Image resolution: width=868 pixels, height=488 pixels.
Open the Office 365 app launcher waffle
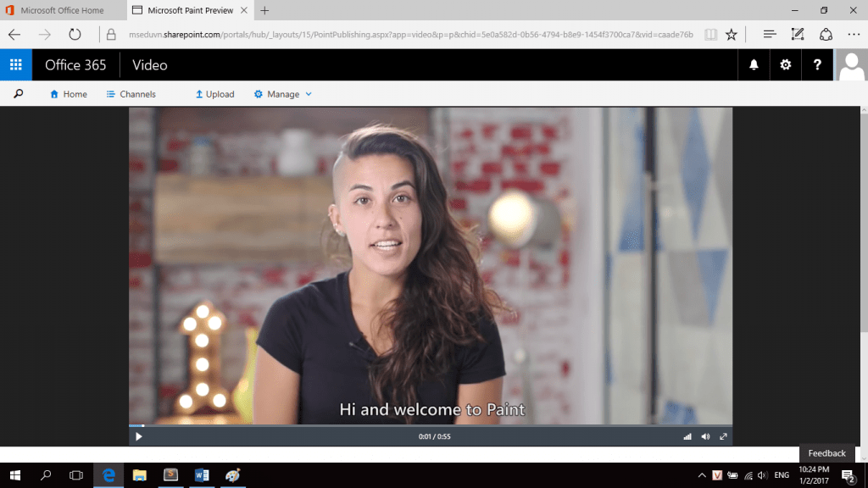click(15, 64)
